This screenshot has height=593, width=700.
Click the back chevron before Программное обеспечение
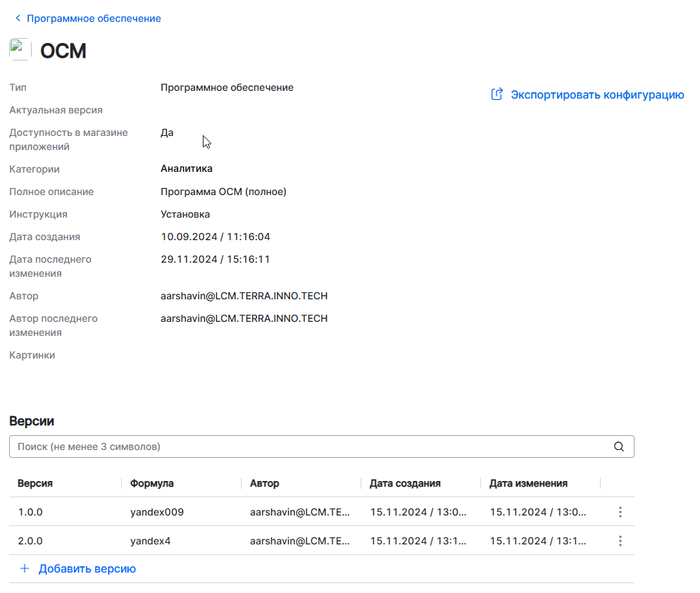point(18,18)
